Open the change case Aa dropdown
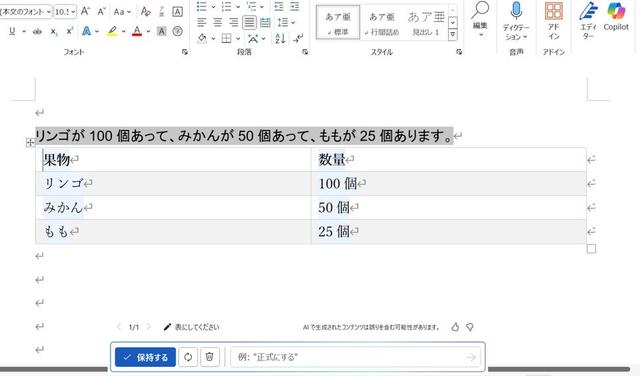This screenshot has width=640, height=376. tap(122, 12)
